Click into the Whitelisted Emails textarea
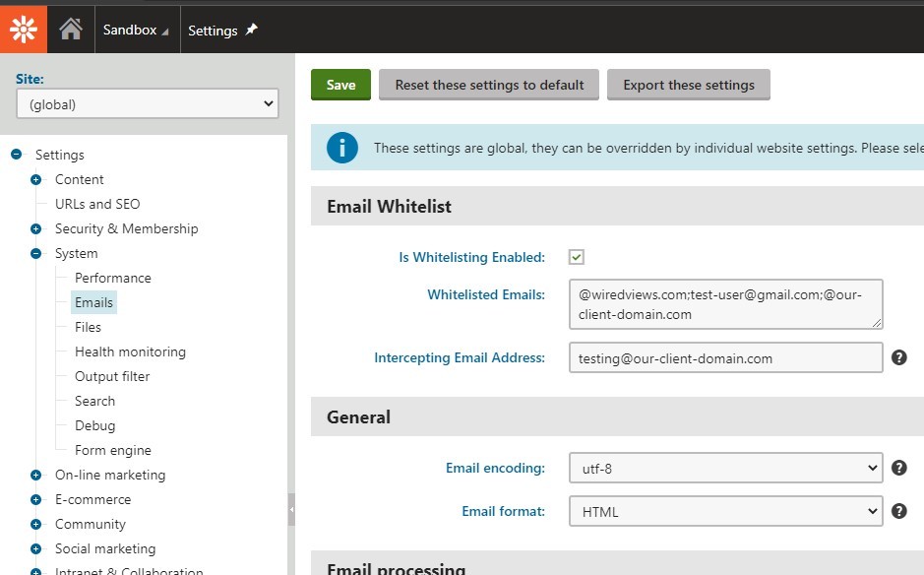 725,304
